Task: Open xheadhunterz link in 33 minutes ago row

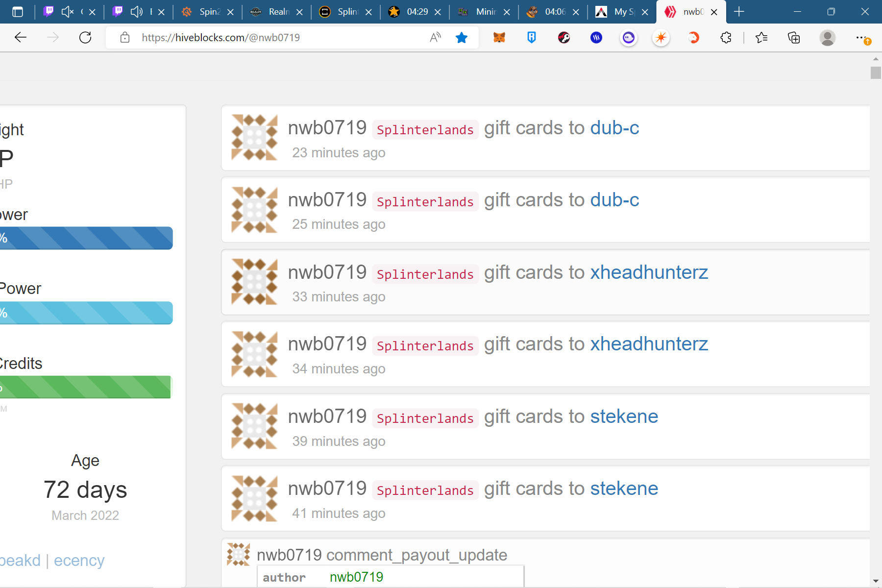Action: [x=649, y=272]
